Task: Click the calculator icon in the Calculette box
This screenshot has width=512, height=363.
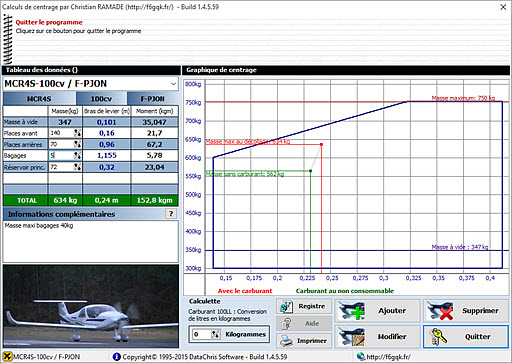Action: 216,334
